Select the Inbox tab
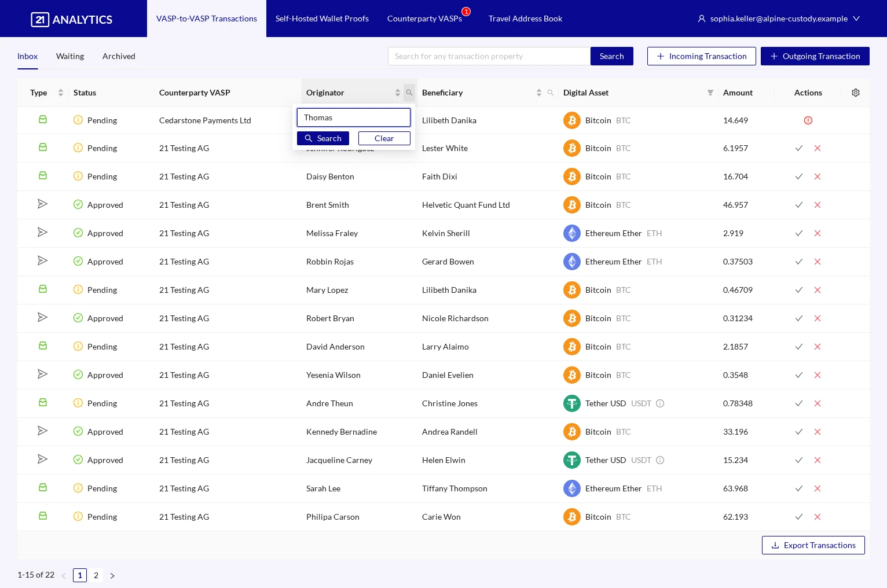Image resolution: width=887 pixels, height=588 pixels. click(x=27, y=56)
